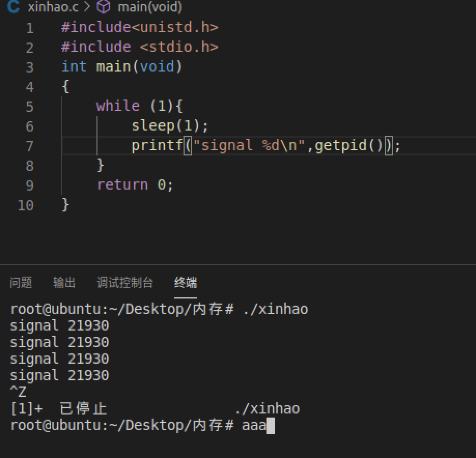Click the ./xinhao text in stopped job line
The image size is (476, 458).
[x=267, y=409]
